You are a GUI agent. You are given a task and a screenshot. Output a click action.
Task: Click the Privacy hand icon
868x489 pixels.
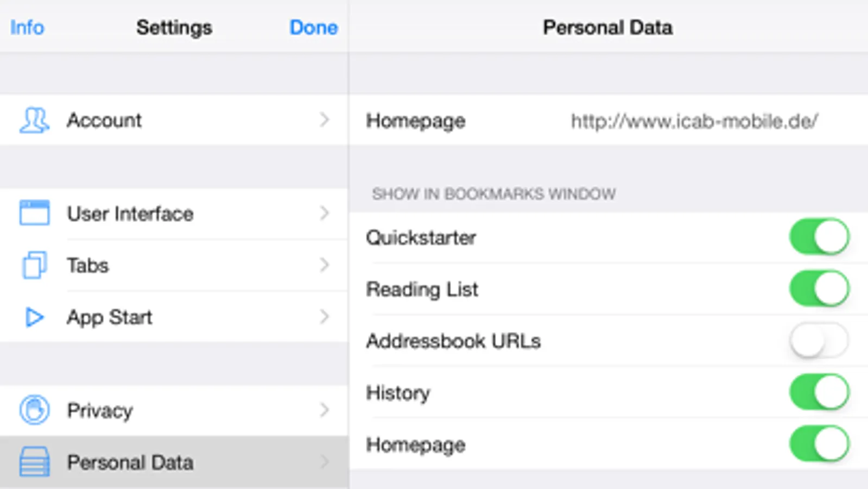click(x=34, y=410)
